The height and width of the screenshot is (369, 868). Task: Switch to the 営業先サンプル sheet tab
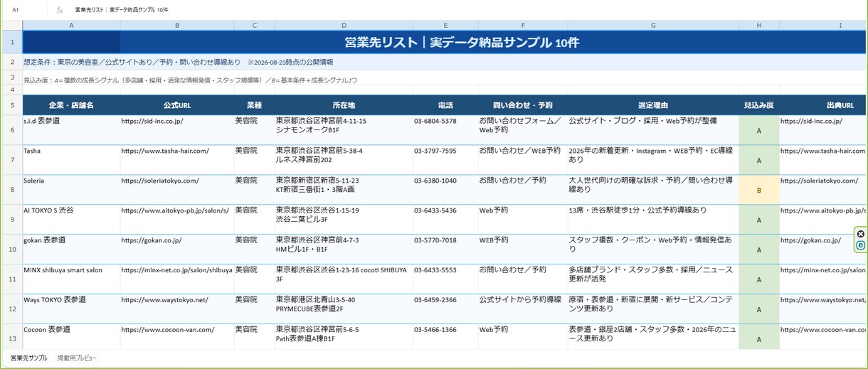click(x=29, y=358)
